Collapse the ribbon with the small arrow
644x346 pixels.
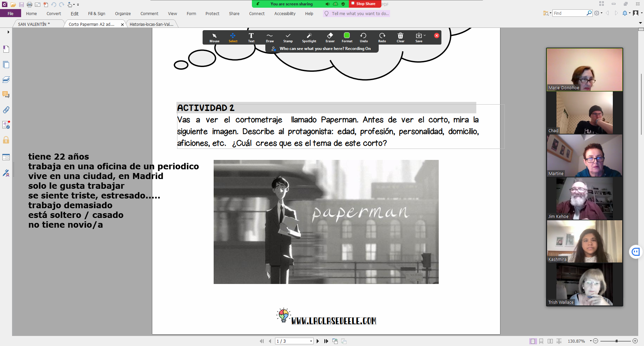tap(640, 23)
